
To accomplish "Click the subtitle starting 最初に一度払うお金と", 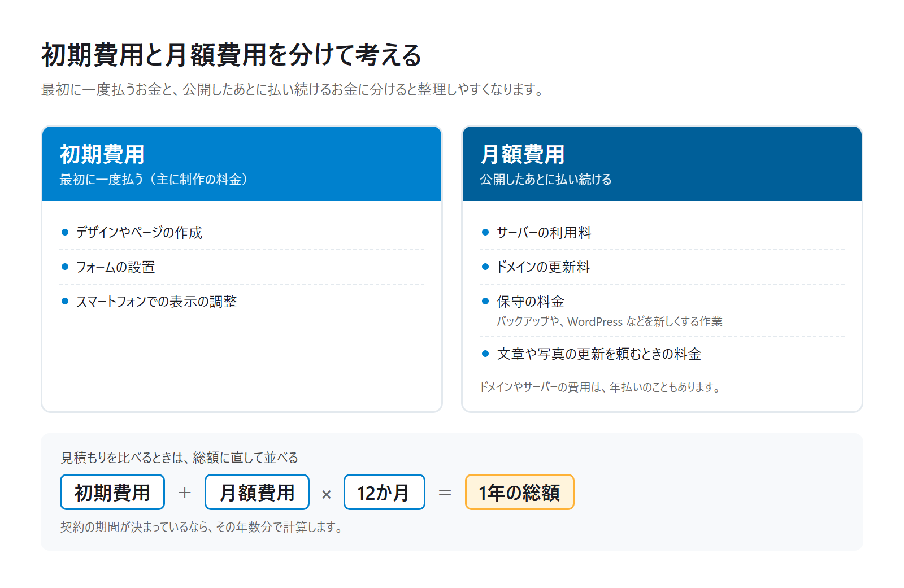I will 293,89.
